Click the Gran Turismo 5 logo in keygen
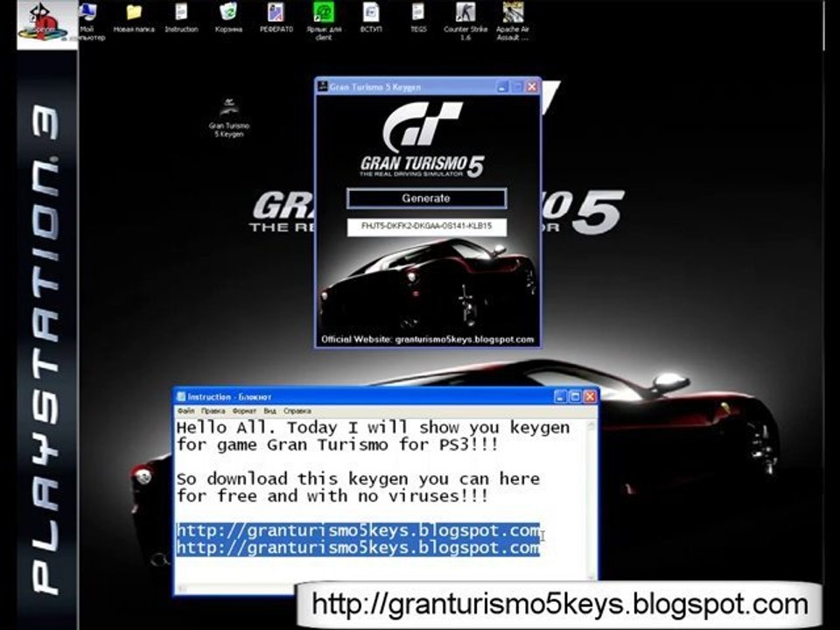The width and height of the screenshot is (840, 630). point(423,139)
